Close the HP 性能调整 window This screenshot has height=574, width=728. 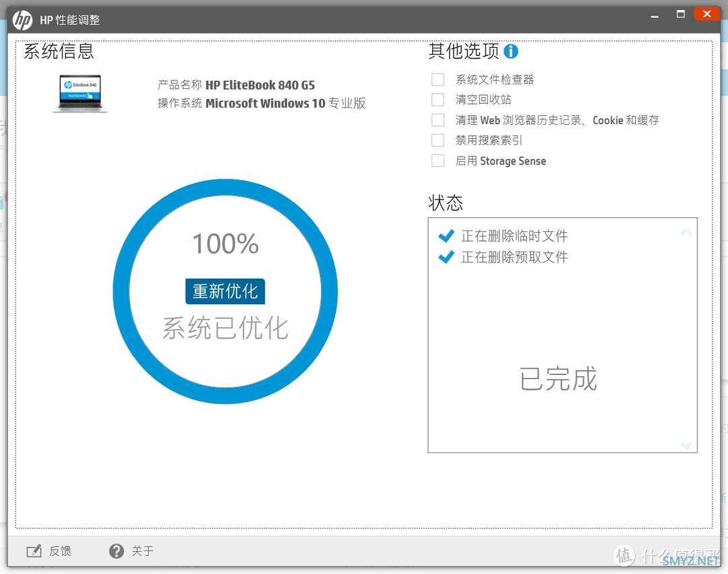[x=707, y=14]
